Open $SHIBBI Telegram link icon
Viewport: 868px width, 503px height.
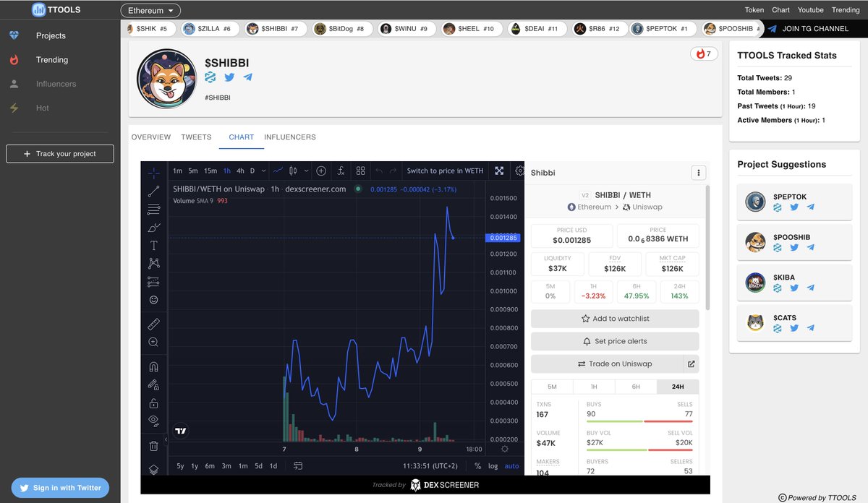tap(248, 77)
